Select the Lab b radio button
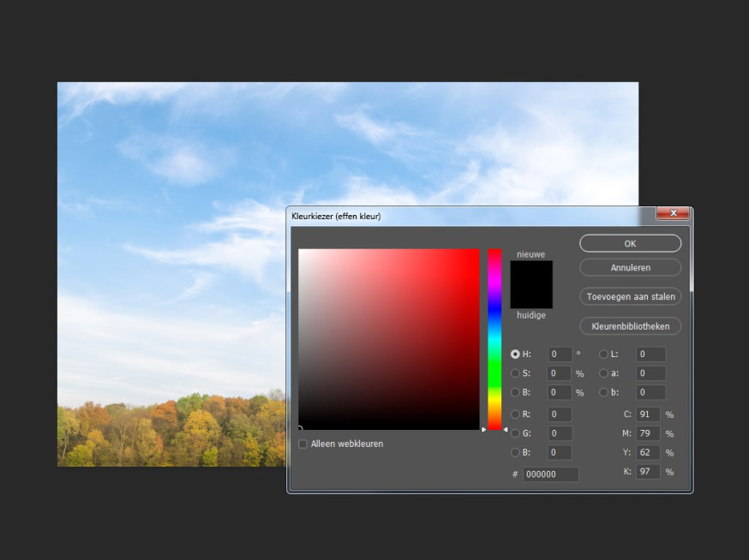749x560 pixels. tap(604, 392)
